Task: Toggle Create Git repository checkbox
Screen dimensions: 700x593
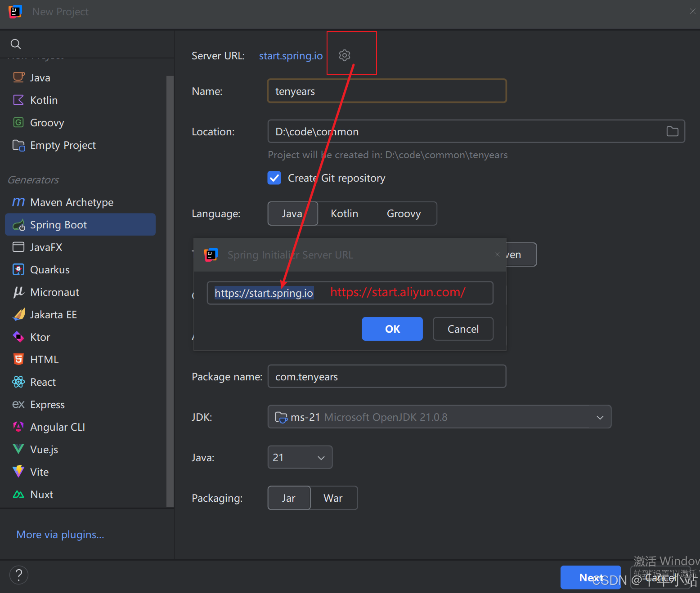Action: coord(274,178)
